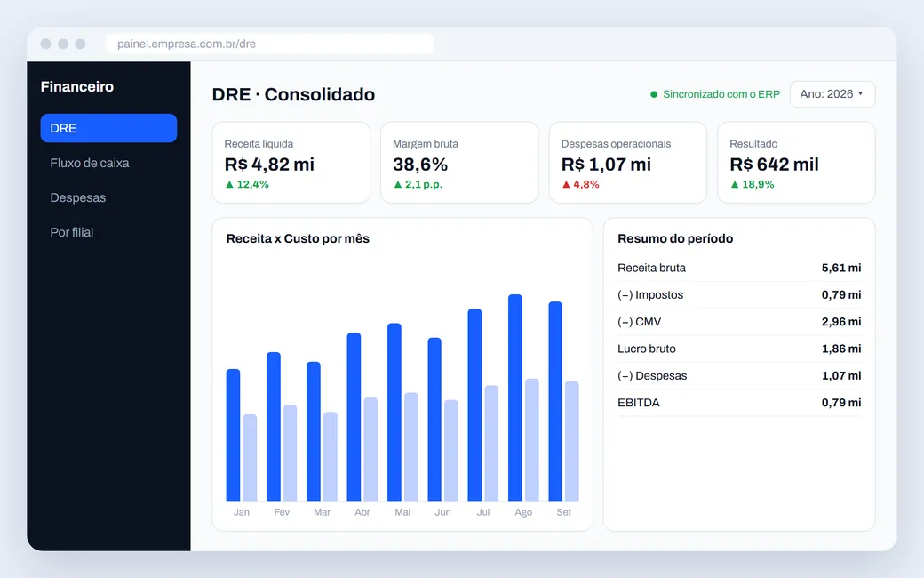
Task: Click the R$ 1,07 mi card value
Action: (606, 165)
